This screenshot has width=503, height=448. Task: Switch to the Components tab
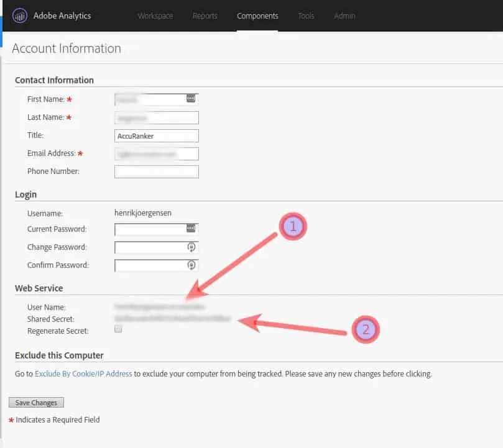(x=257, y=16)
